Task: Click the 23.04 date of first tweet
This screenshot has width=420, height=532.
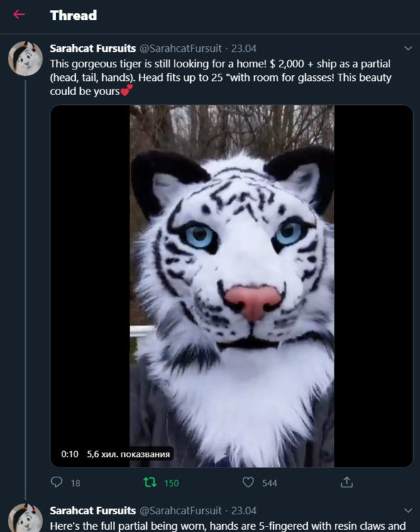Action: pos(243,48)
